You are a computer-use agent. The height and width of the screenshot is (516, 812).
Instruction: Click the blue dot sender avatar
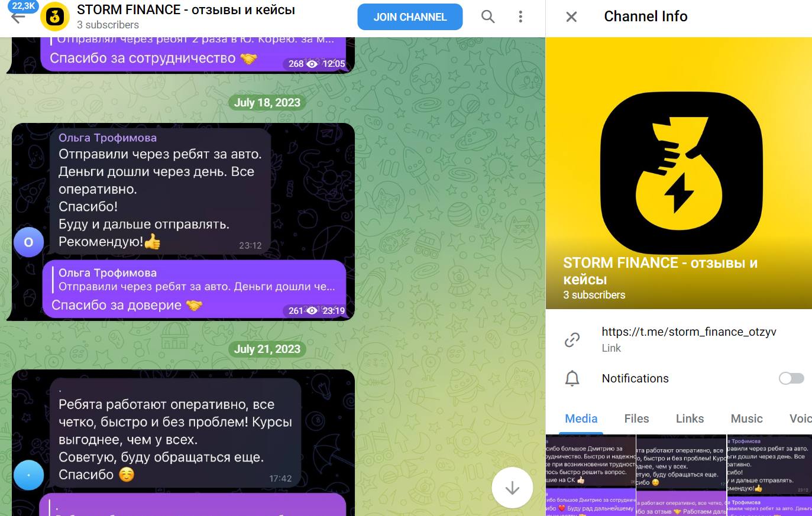(x=28, y=475)
